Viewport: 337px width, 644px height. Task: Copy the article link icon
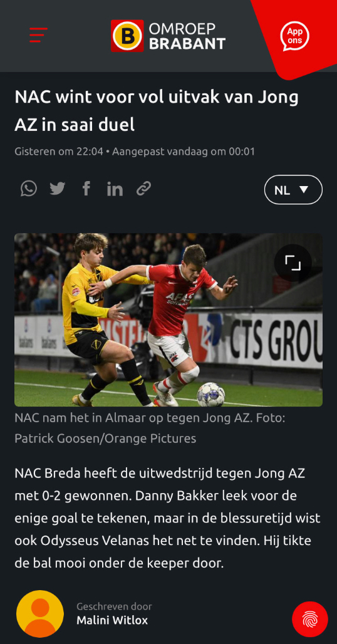[143, 189]
